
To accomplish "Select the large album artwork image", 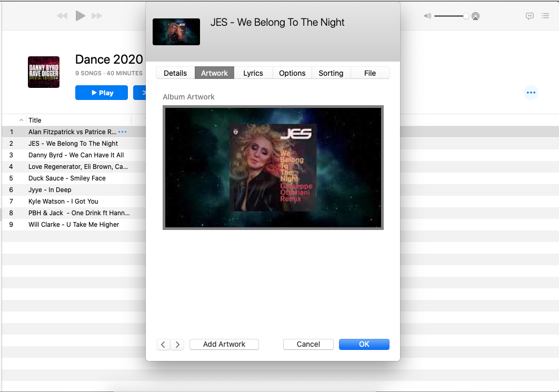I will pos(273,167).
